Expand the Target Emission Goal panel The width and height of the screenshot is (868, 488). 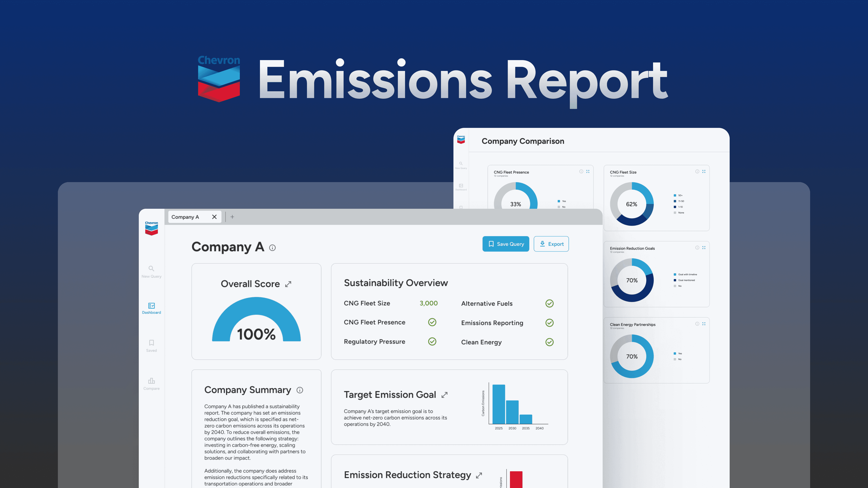(444, 395)
